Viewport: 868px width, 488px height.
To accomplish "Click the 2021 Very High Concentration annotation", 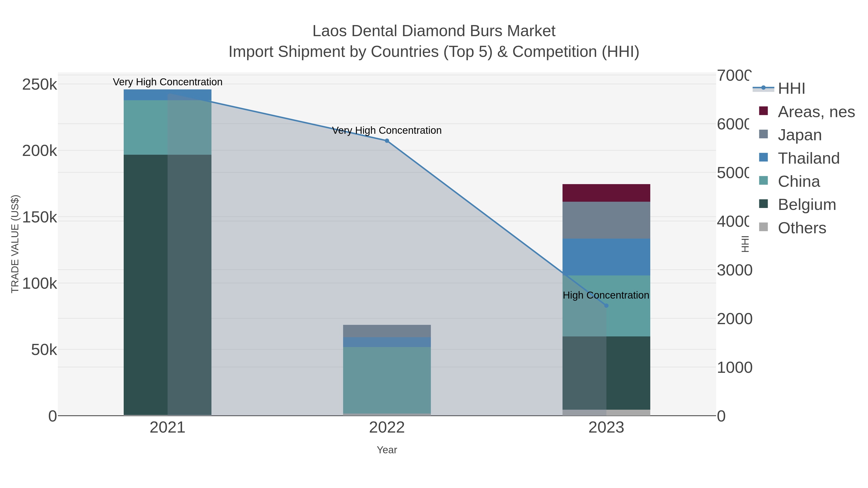I will click(168, 82).
